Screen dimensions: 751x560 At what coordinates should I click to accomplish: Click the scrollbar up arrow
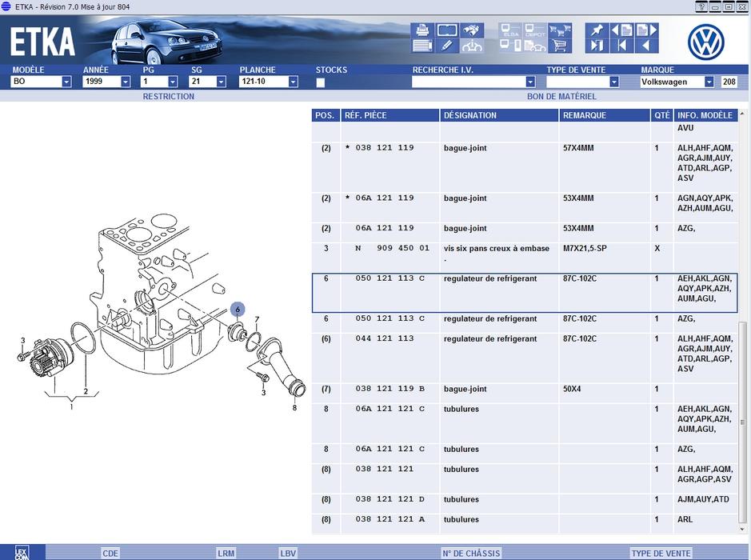(742, 114)
